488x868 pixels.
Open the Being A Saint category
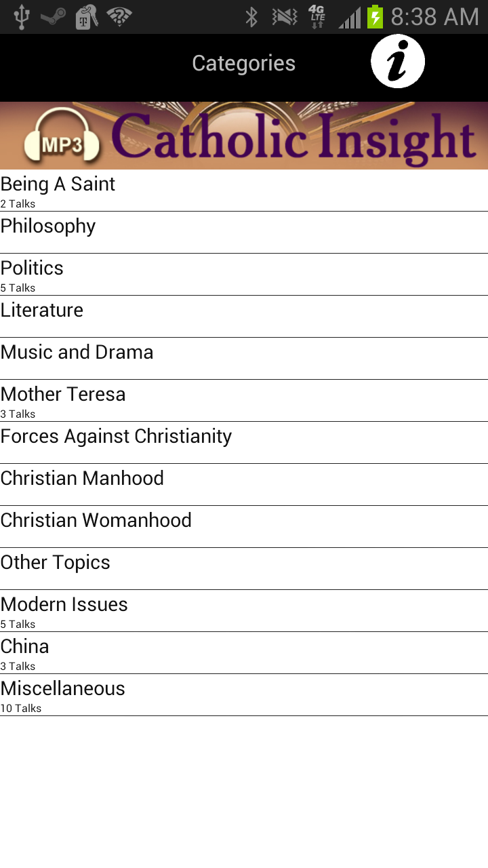[244, 191]
